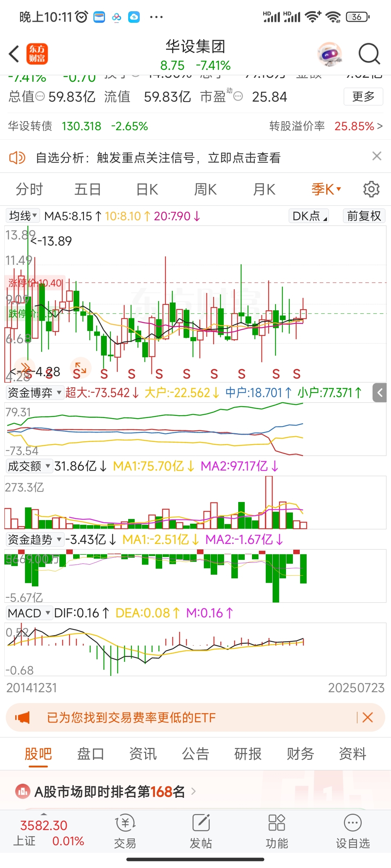
Task: Open the robot assistant avatar
Action: coord(330,54)
